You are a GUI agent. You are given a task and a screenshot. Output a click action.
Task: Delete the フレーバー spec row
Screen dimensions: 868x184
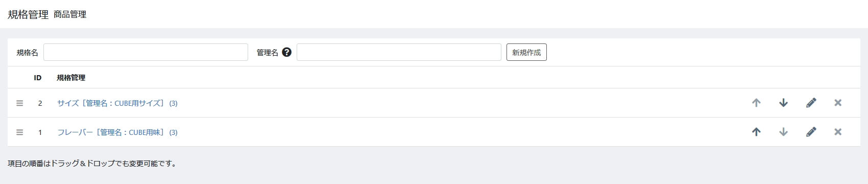(x=838, y=132)
